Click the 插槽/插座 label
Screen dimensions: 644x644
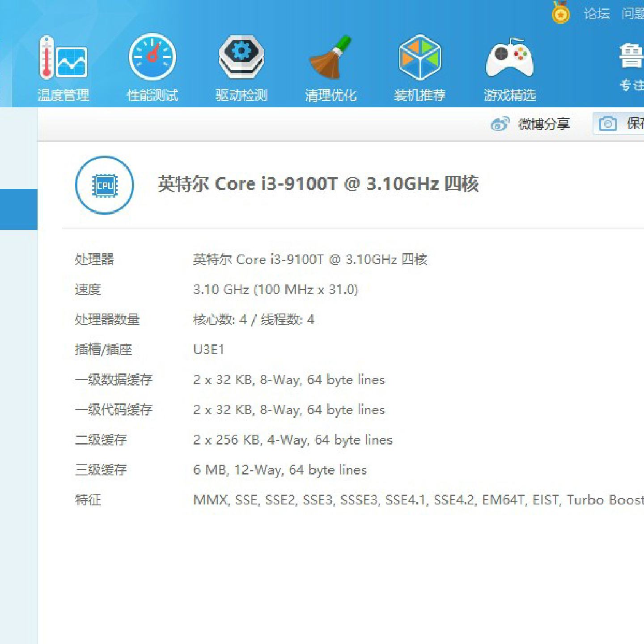click(103, 349)
